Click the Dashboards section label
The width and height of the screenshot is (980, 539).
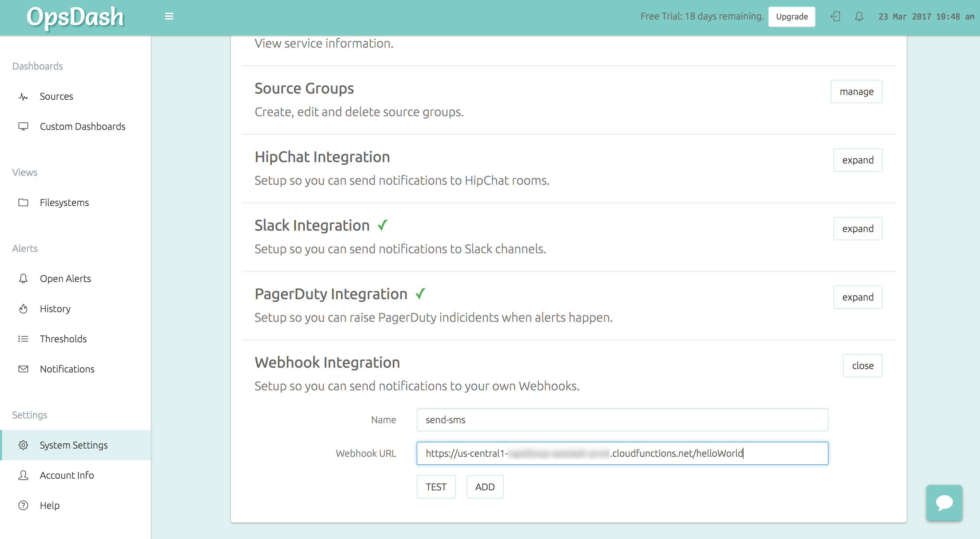pyautogui.click(x=37, y=66)
